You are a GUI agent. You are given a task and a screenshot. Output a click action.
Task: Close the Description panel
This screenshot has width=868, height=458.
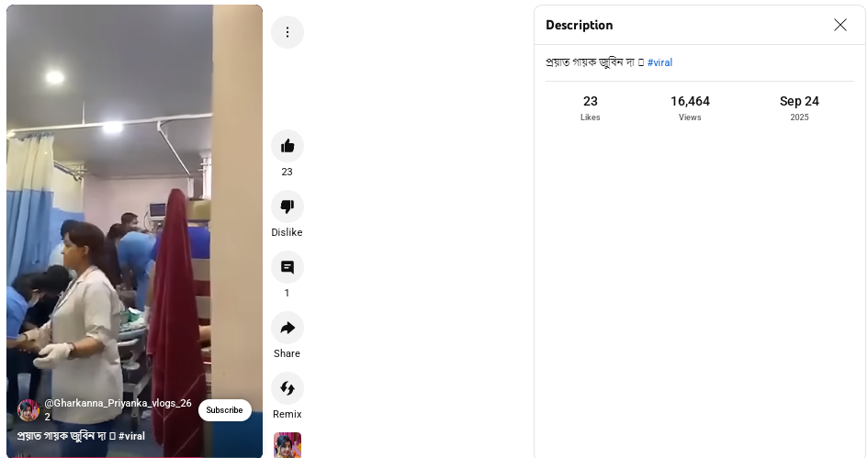coord(840,25)
